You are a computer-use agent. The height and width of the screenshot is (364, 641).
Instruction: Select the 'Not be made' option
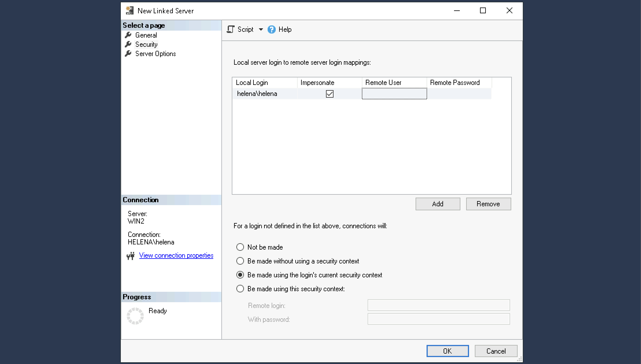tap(240, 247)
